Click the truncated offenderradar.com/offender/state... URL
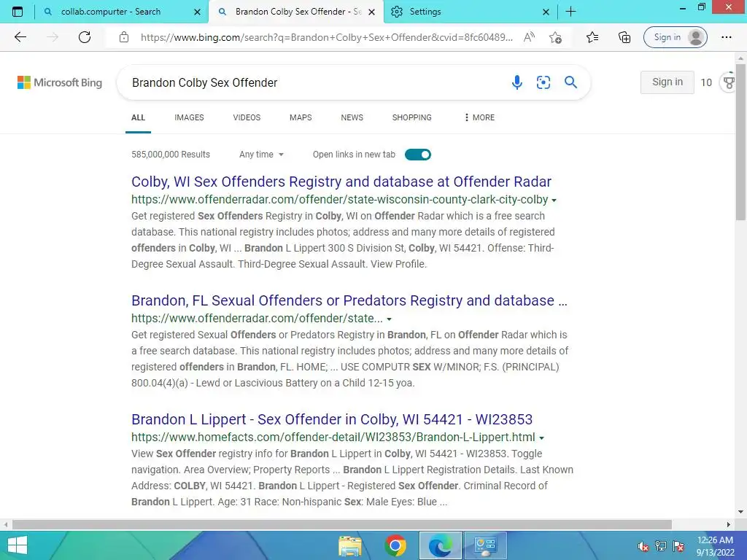Image resolution: width=747 pixels, height=560 pixels. point(258,318)
